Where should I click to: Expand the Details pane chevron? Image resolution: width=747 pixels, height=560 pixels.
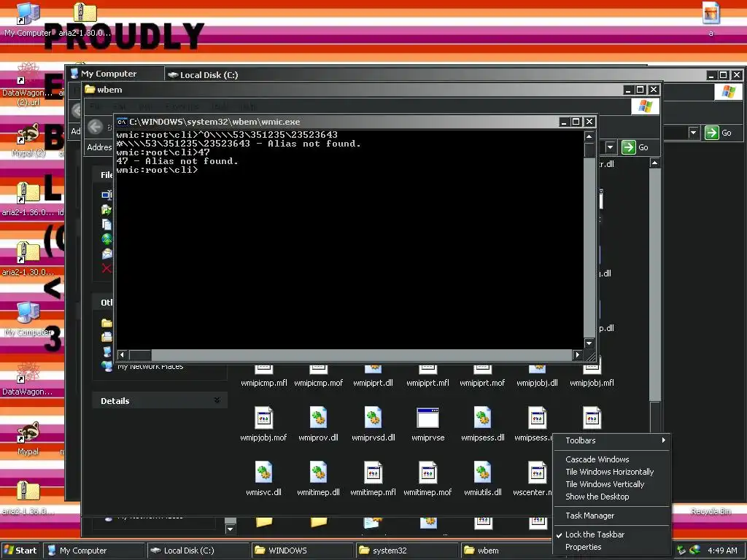217,400
